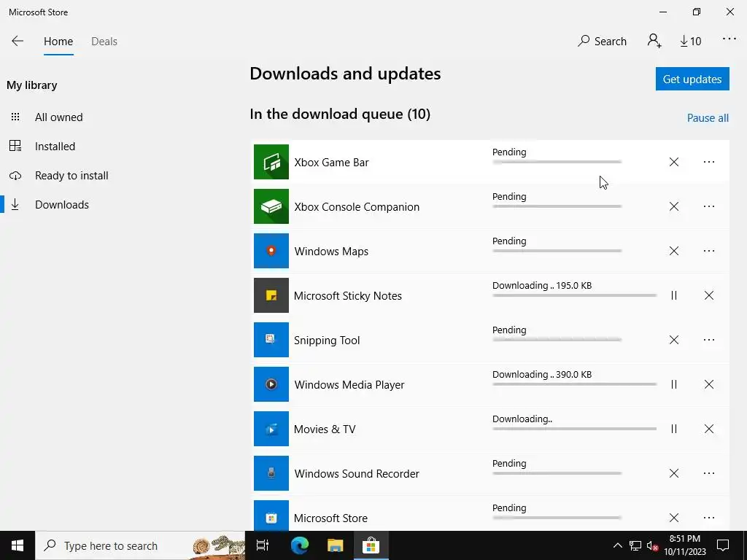Switch to the Deals tab
747x560 pixels.
(x=104, y=42)
